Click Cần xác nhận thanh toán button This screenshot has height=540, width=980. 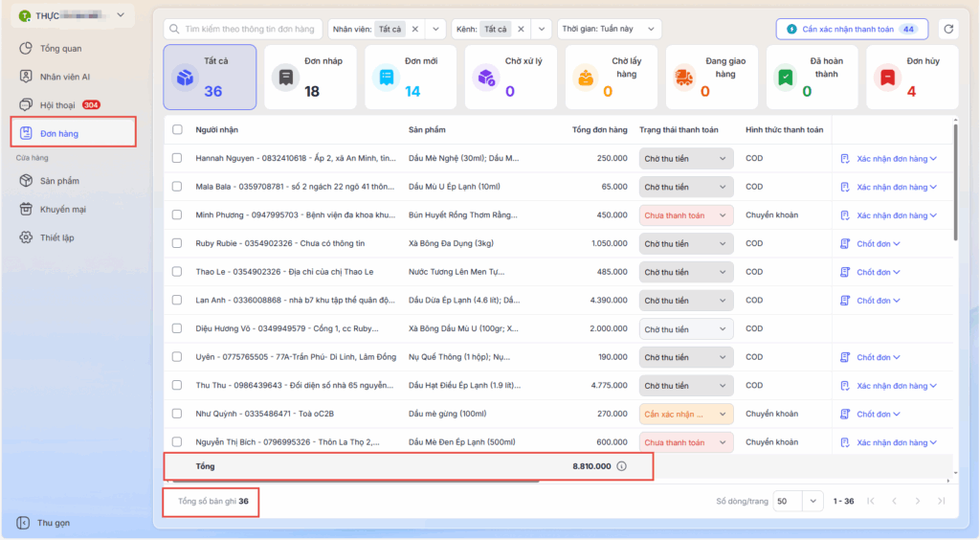tap(851, 30)
